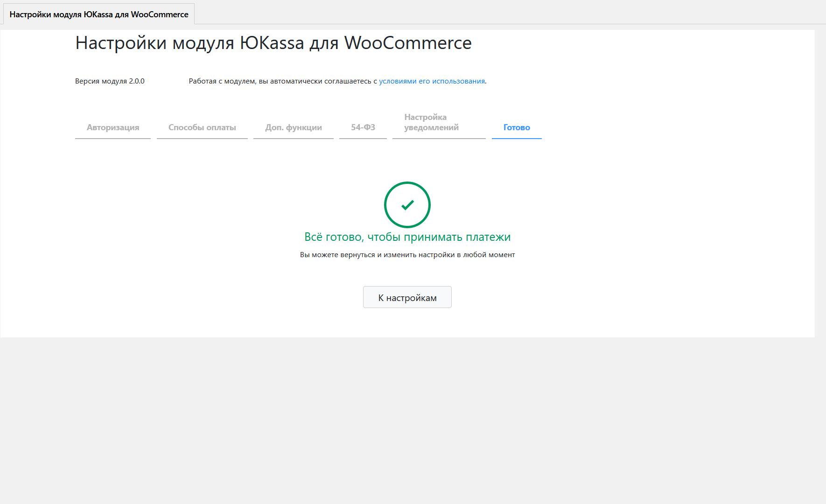
Task: Click the top browser tab titled Настройки модуля ЮKassa
Action: click(x=99, y=14)
